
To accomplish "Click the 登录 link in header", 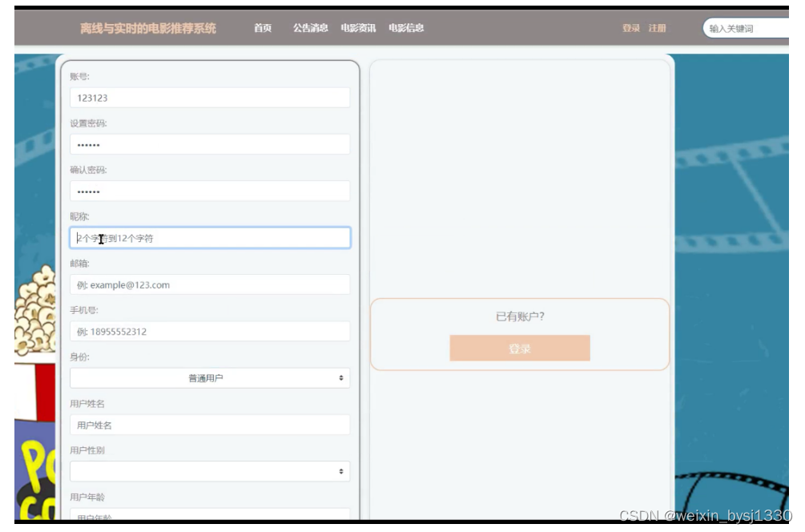I will coord(631,28).
